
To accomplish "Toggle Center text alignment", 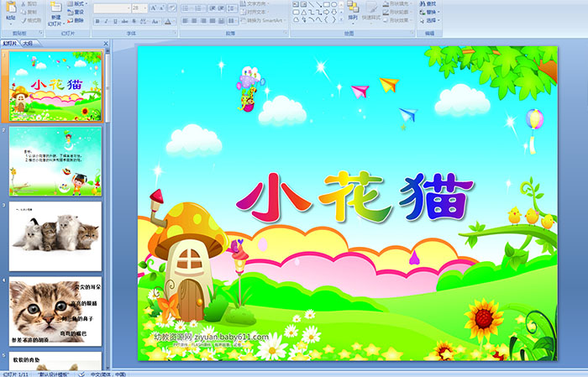I will pos(194,21).
